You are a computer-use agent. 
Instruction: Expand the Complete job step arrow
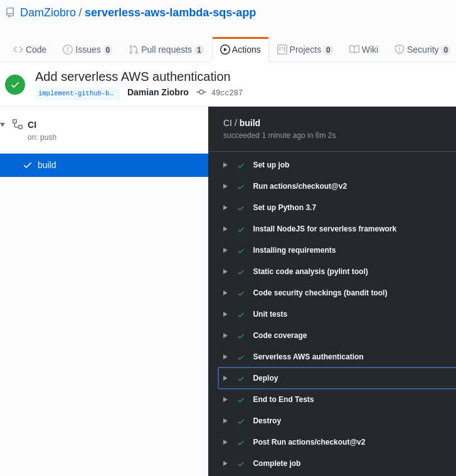[225, 463]
